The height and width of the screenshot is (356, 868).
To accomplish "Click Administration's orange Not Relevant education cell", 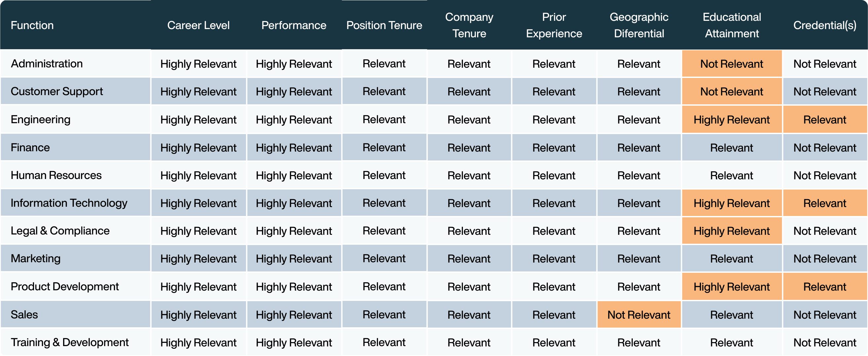I will tap(732, 64).
